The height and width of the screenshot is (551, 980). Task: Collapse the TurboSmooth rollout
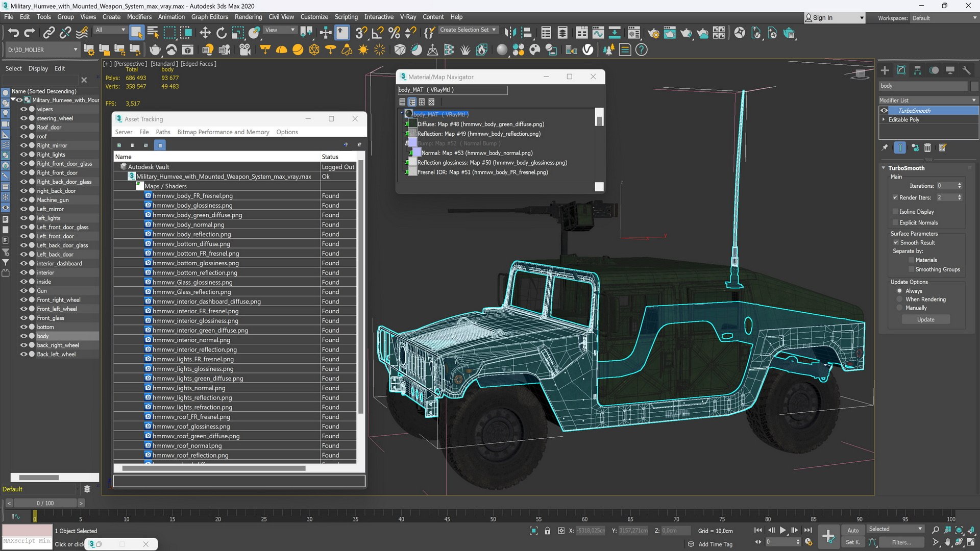(x=884, y=168)
